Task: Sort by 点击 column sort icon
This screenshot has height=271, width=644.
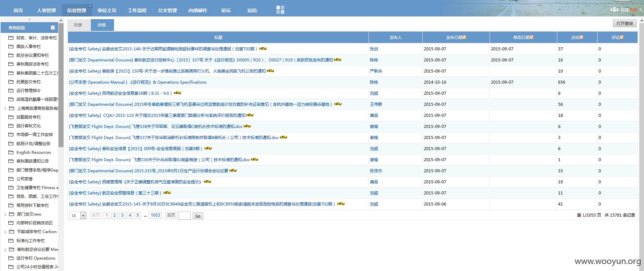Action: click(581, 37)
